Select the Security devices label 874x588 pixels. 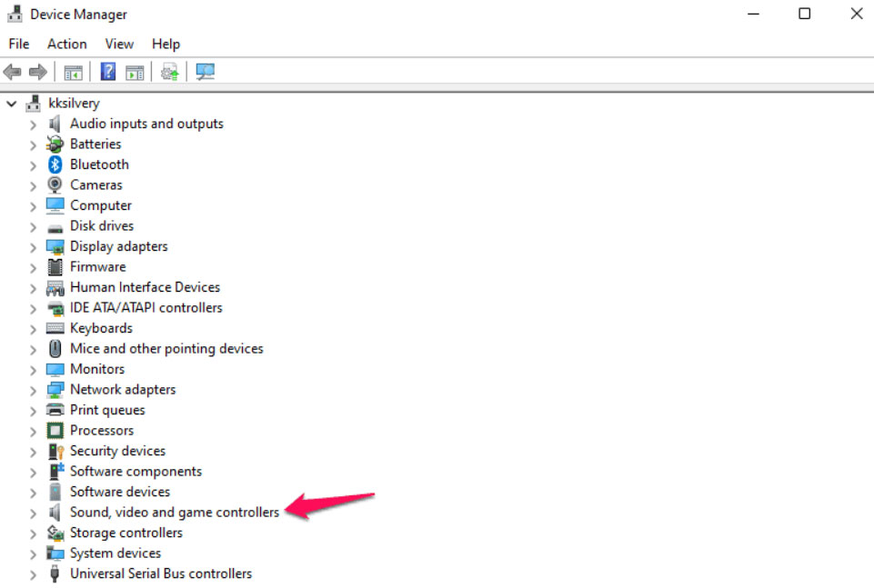tap(117, 451)
